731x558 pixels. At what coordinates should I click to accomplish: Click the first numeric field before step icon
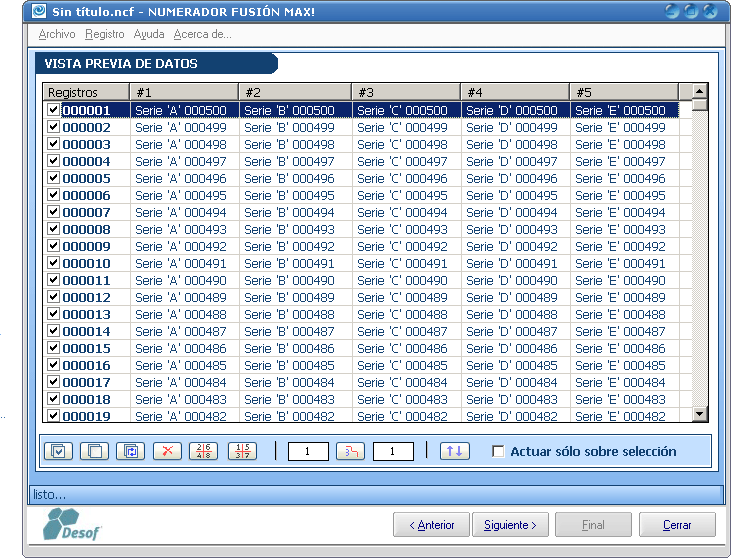[308, 451]
